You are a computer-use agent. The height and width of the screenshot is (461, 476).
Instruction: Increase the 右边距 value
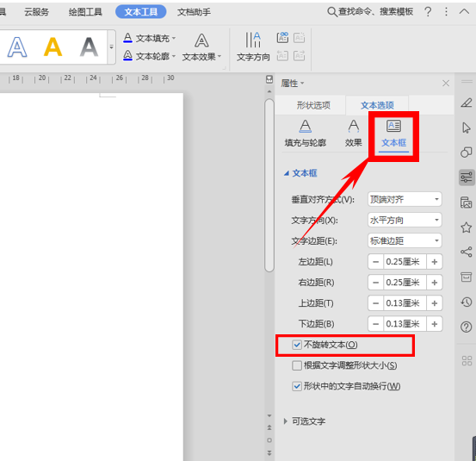[435, 283]
